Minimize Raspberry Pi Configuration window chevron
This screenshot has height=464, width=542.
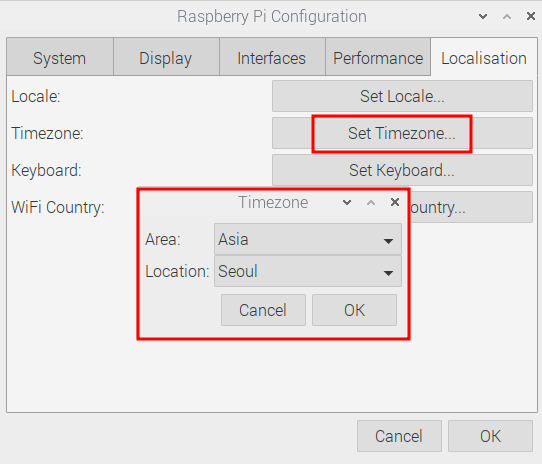(483, 16)
